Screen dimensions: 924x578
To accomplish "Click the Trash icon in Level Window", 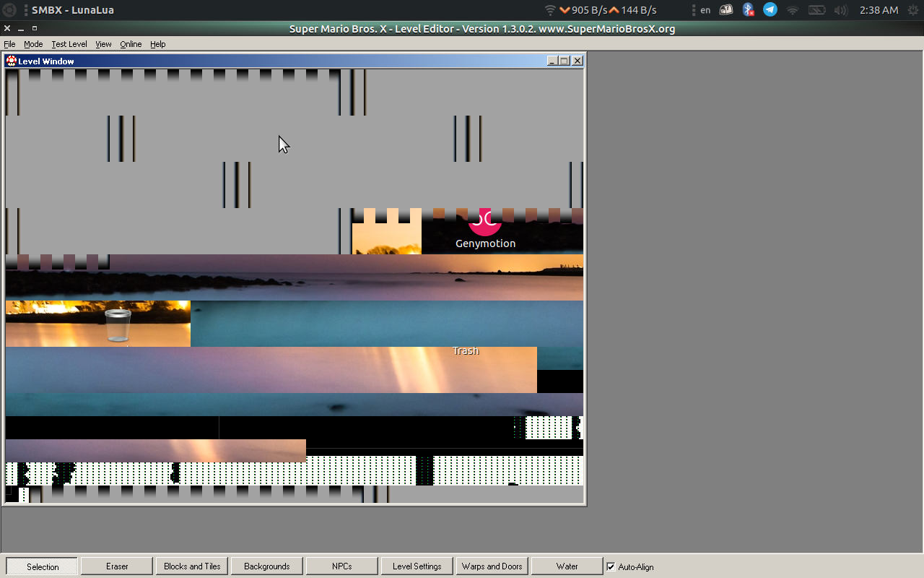I will pos(118,325).
